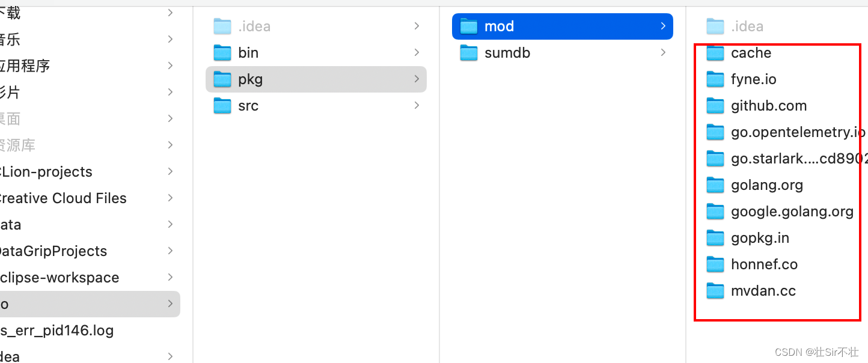The image size is (868, 363).
Task: Select the golang.org folder icon
Action: (715, 185)
